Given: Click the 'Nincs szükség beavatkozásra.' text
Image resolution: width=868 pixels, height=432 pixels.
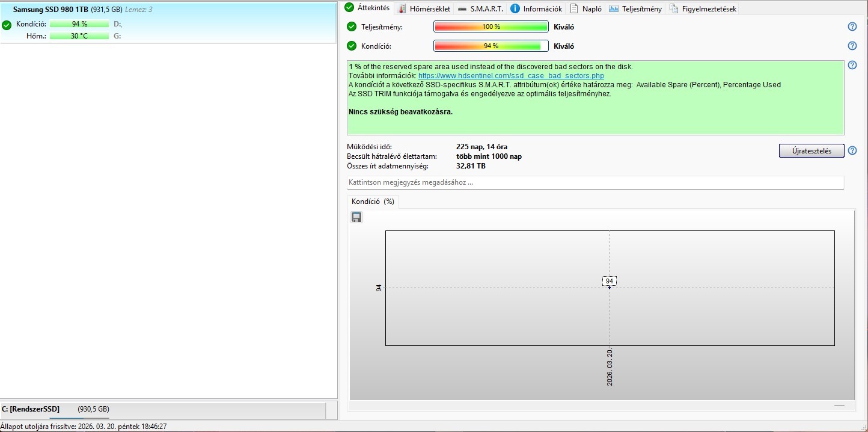Looking at the screenshot, I should [400, 112].
